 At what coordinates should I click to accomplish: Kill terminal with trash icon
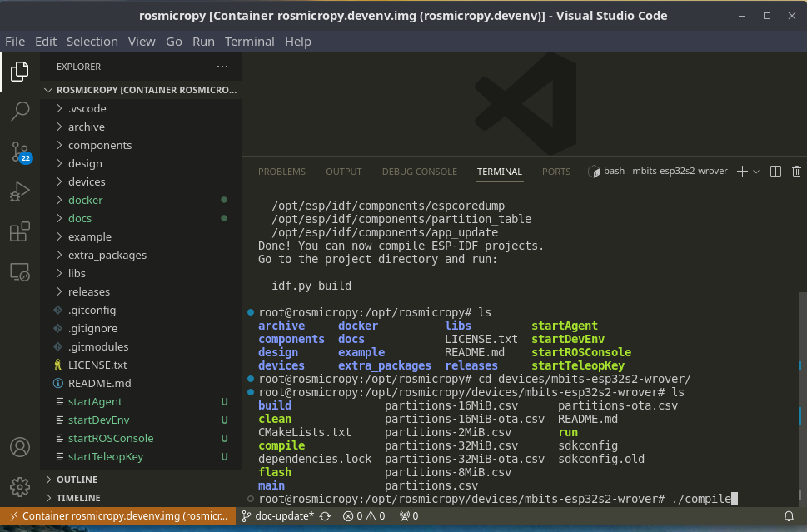tap(796, 172)
